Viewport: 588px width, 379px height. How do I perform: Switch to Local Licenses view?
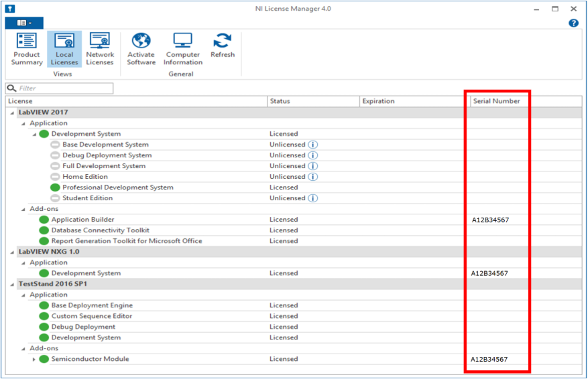(64, 49)
